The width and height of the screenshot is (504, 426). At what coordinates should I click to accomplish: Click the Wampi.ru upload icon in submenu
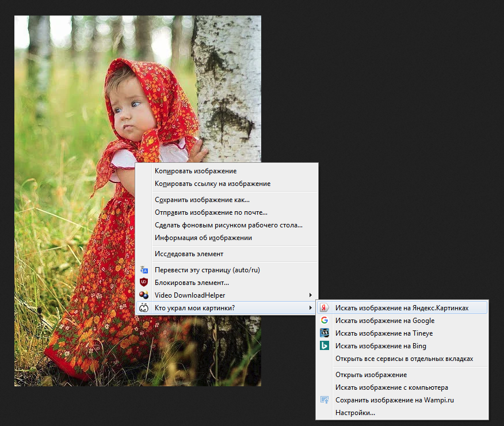pyautogui.click(x=324, y=400)
